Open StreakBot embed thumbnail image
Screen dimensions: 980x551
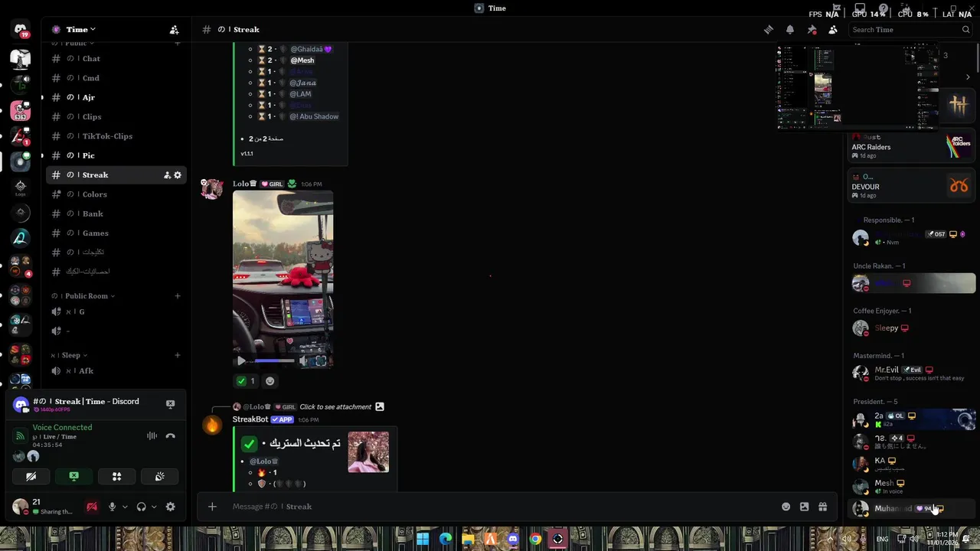[x=368, y=452]
